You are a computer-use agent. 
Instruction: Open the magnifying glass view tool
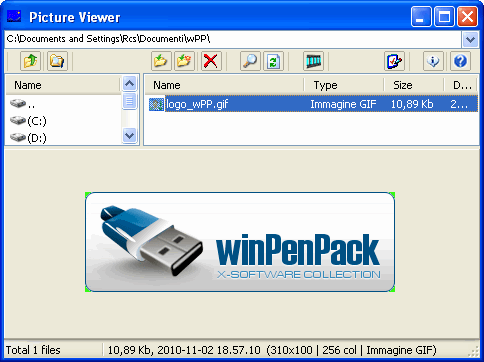[x=250, y=61]
